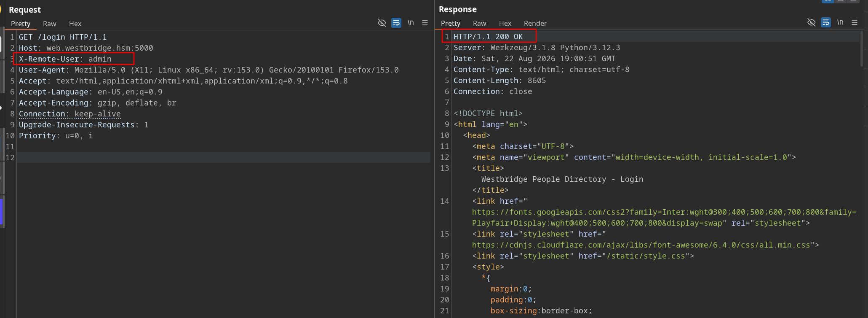Toggle word wrap in the Request panel
Image resolution: width=868 pixels, height=318 pixels.
[x=396, y=23]
